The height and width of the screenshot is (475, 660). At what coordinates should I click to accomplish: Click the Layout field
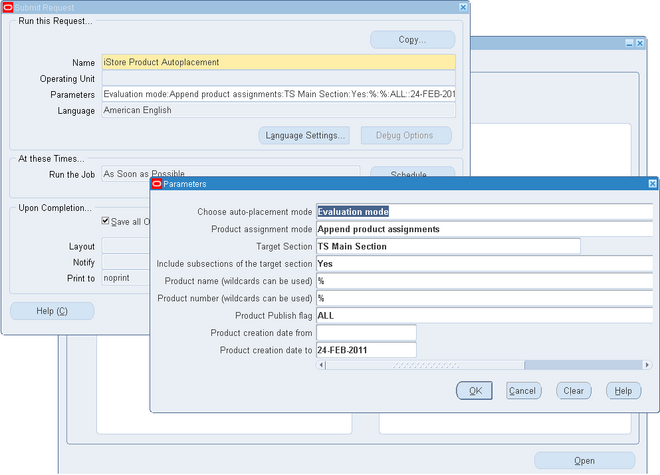[126, 246]
